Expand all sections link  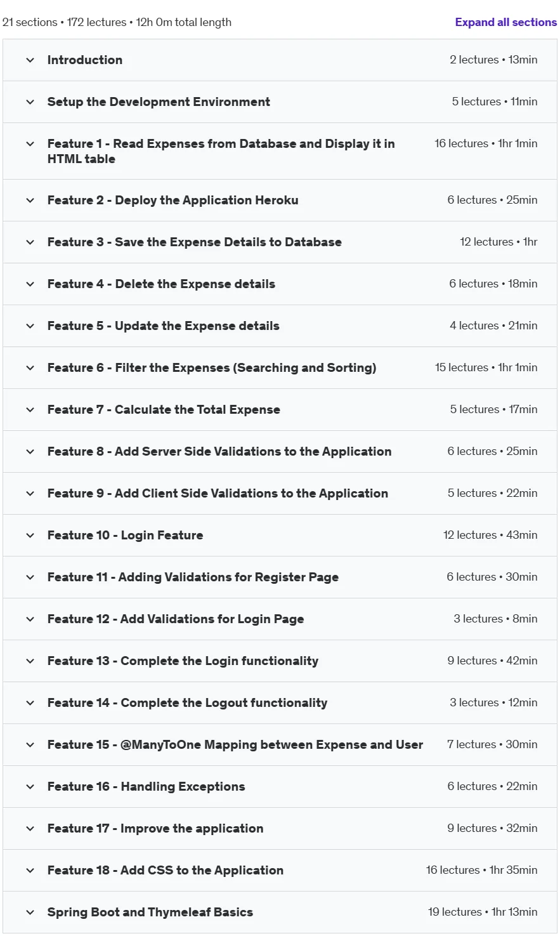point(505,22)
